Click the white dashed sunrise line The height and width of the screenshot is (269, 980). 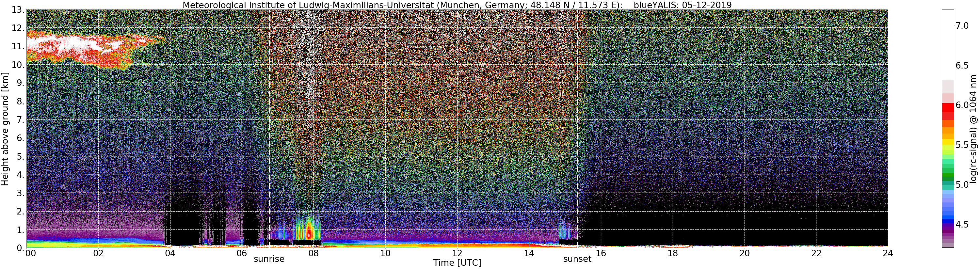269,129
